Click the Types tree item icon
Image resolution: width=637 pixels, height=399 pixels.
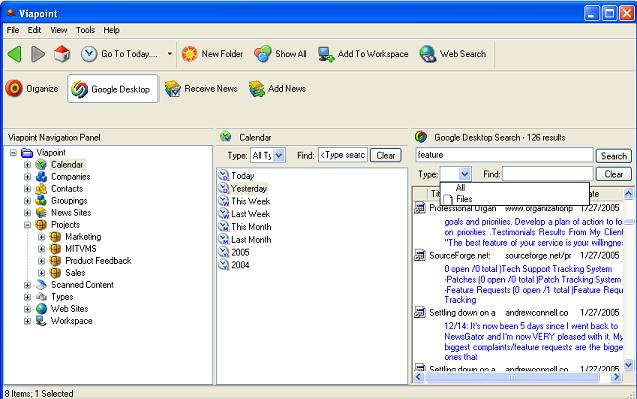pos(41,297)
